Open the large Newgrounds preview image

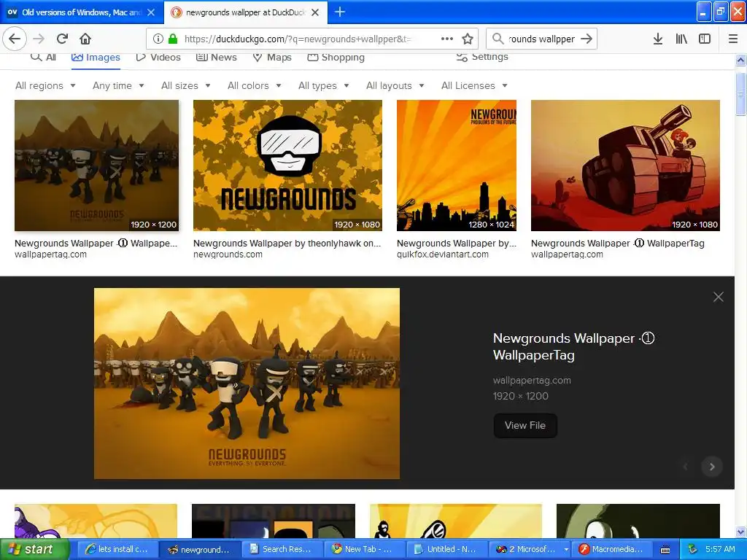pyautogui.click(x=247, y=384)
